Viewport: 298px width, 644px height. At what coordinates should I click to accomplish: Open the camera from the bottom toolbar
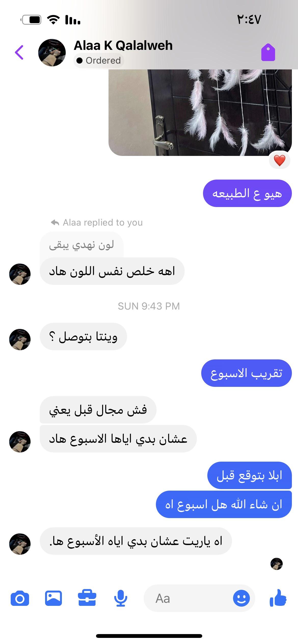tap(20, 598)
